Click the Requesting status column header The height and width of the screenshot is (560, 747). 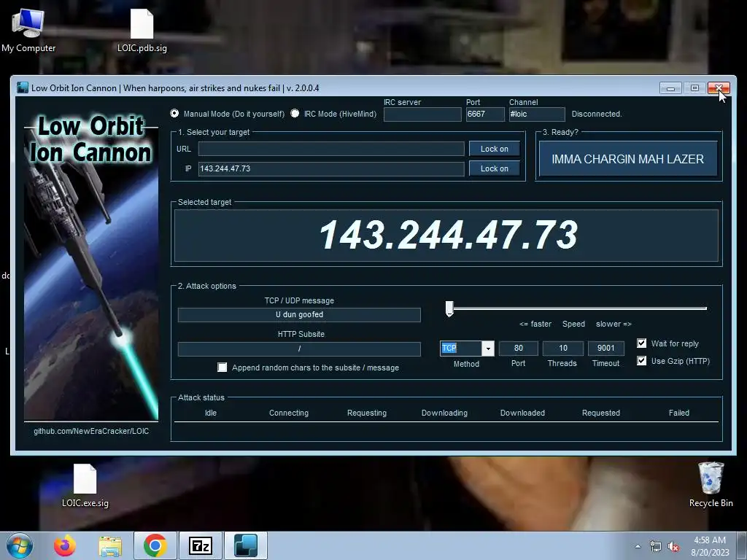click(x=367, y=413)
